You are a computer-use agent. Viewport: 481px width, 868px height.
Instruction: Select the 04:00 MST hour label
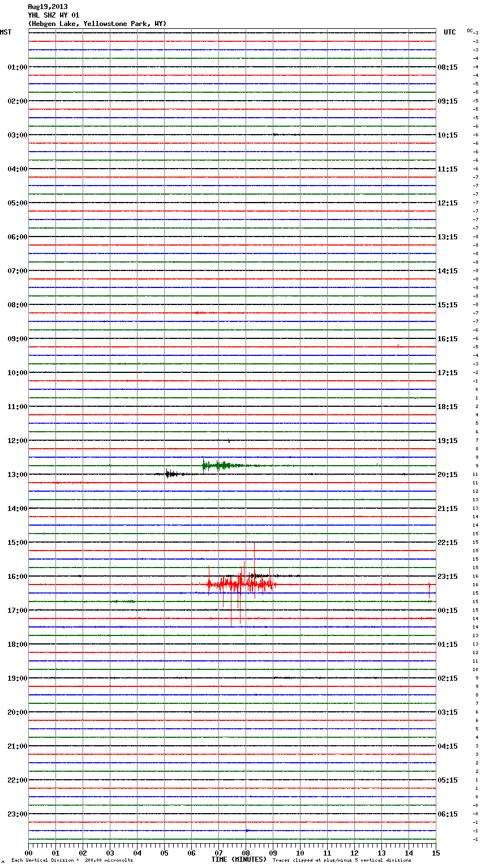(x=18, y=169)
